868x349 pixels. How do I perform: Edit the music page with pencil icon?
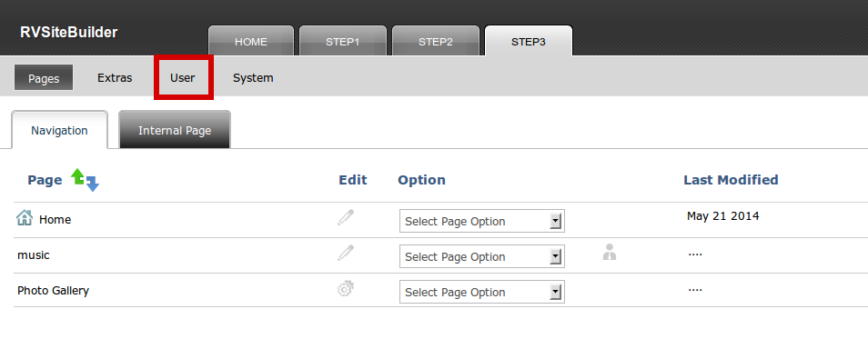click(346, 254)
